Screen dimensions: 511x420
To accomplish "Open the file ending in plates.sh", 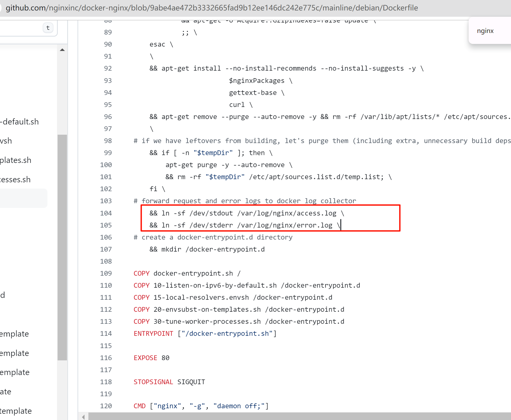I will [16, 160].
